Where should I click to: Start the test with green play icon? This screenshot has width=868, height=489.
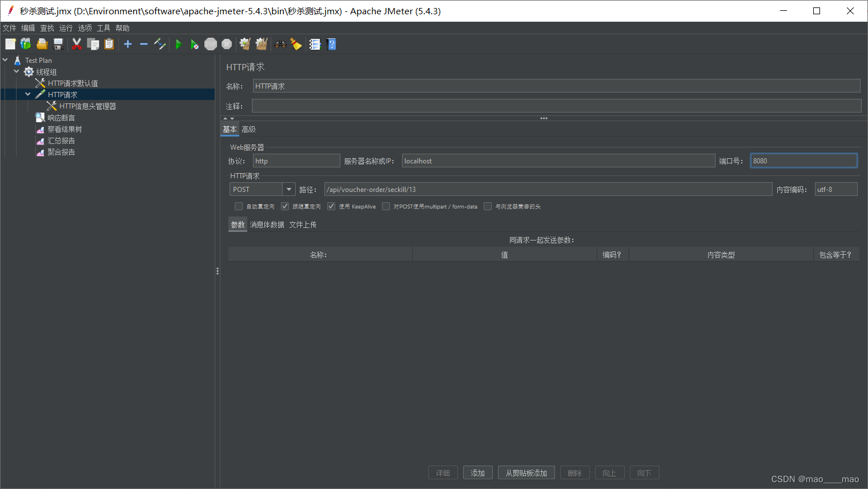(x=178, y=44)
